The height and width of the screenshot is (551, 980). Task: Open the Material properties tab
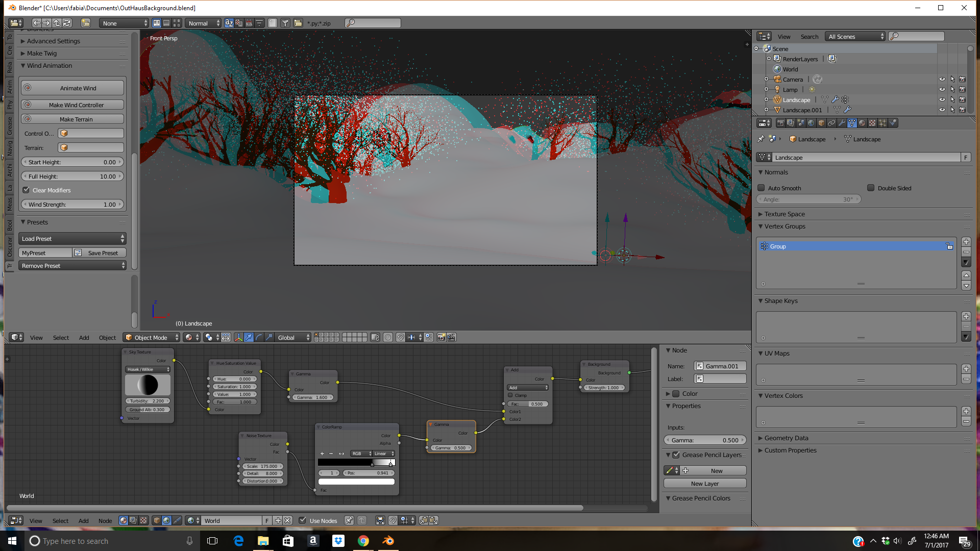862,123
